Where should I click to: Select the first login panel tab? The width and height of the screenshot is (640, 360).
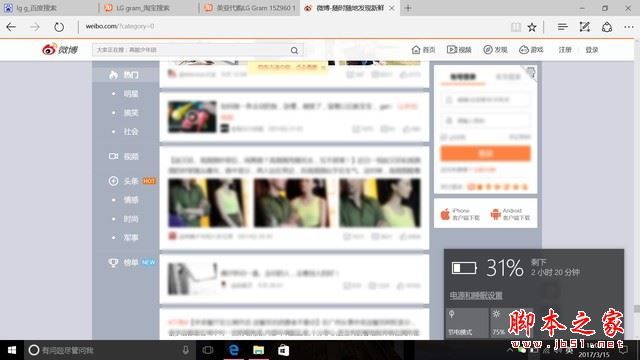click(x=463, y=76)
